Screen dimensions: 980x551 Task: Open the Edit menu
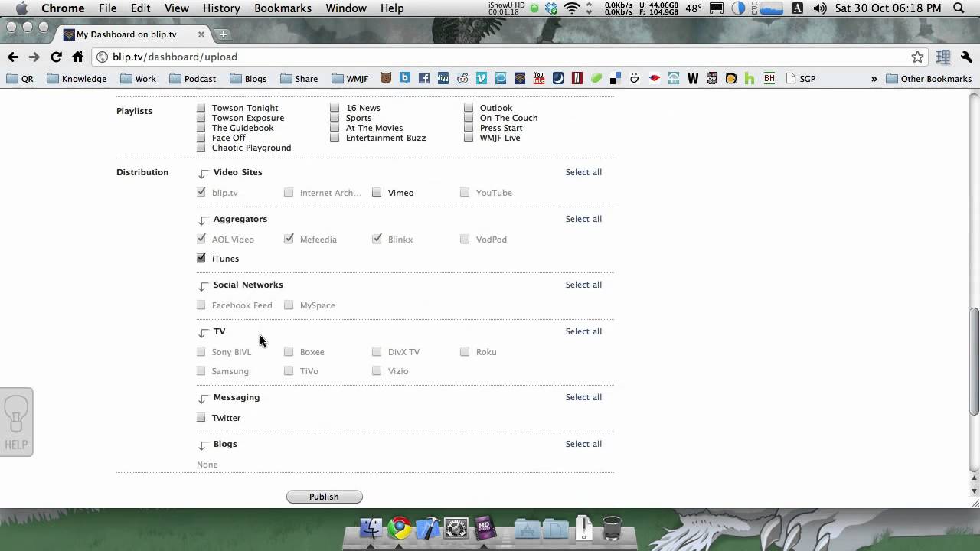click(140, 8)
